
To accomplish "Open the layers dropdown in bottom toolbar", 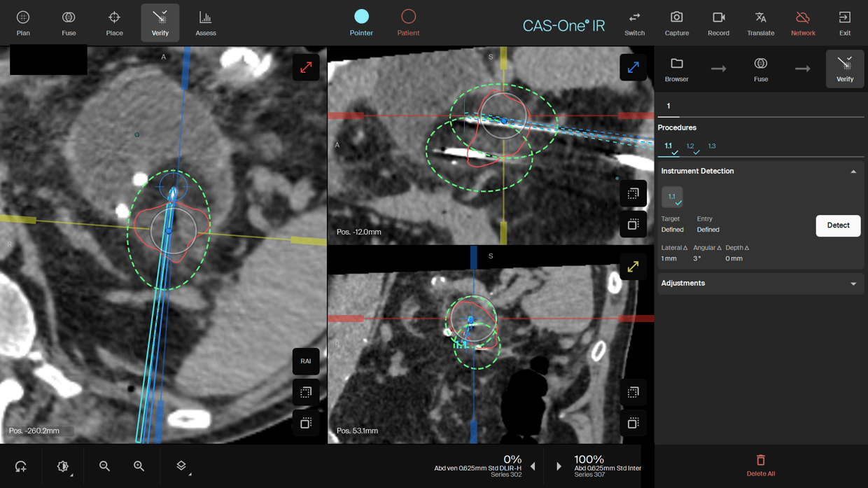I will tap(181, 466).
